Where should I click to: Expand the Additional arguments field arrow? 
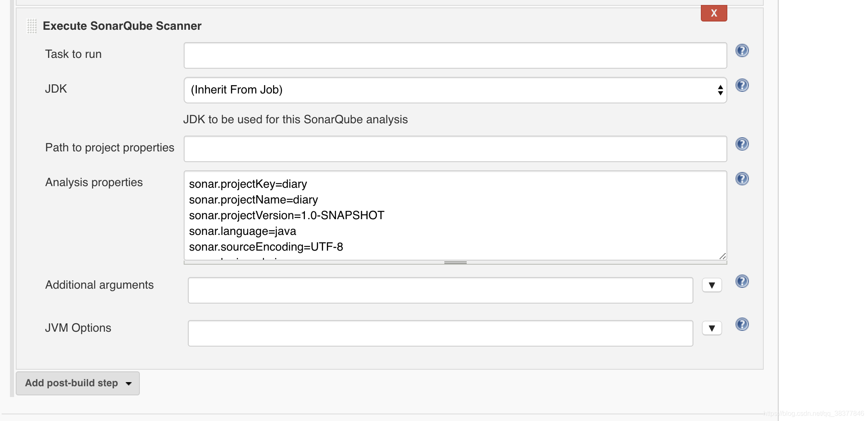point(712,285)
